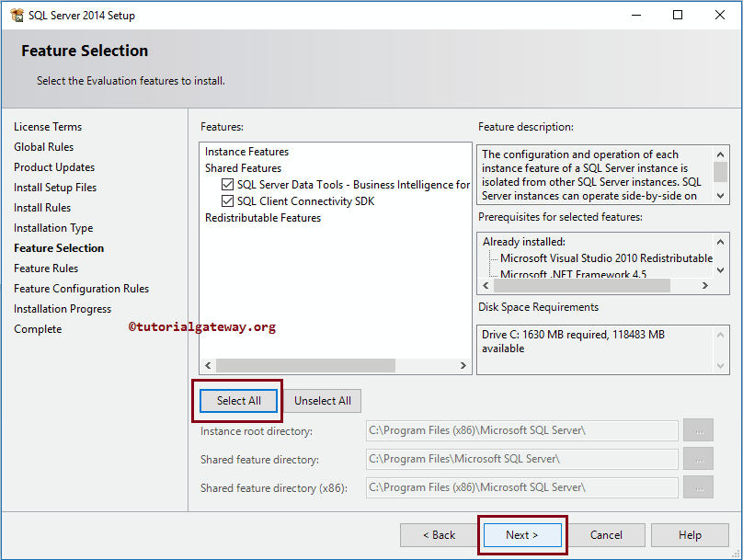The width and height of the screenshot is (743, 560).
Task: Proceed by clicking the Next button
Action: [x=522, y=534]
